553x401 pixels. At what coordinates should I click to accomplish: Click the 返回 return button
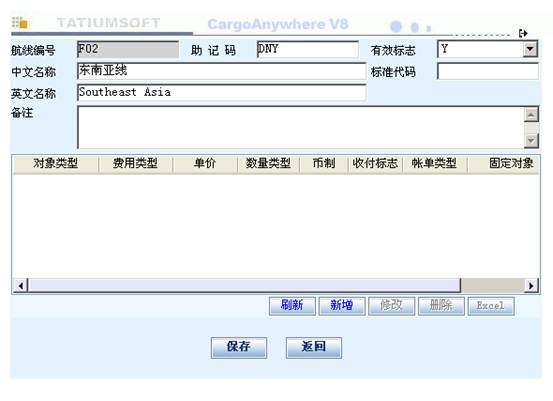314,347
